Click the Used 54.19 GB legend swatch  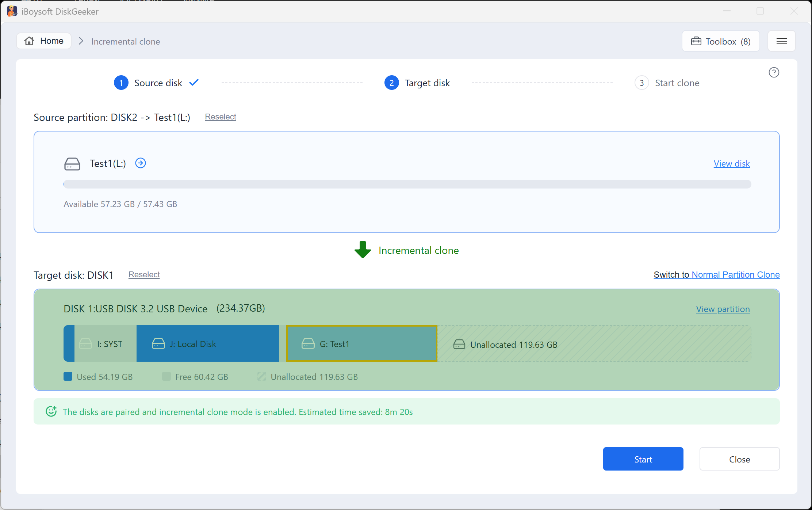pos(68,376)
